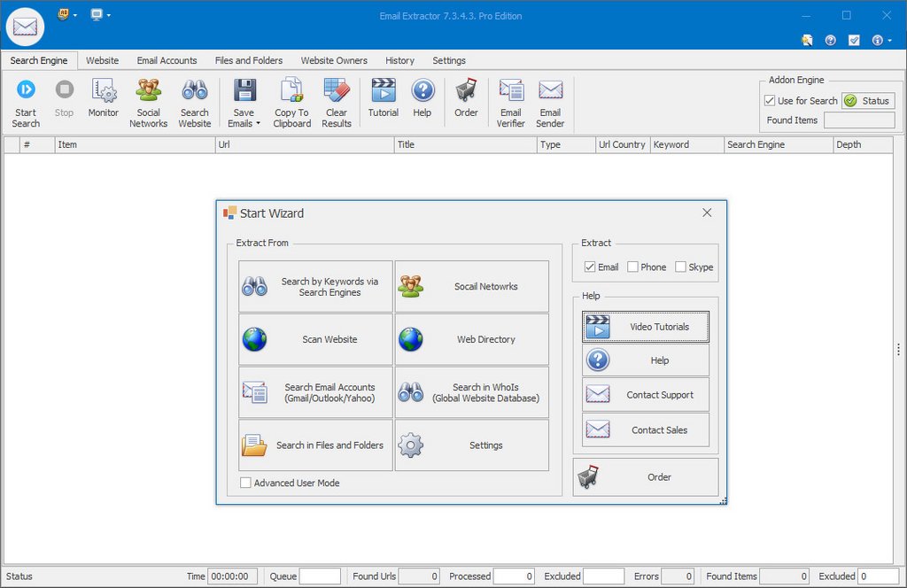Click the Time field showing 00:00:00

pyautogui.click(x=232, y=576)
